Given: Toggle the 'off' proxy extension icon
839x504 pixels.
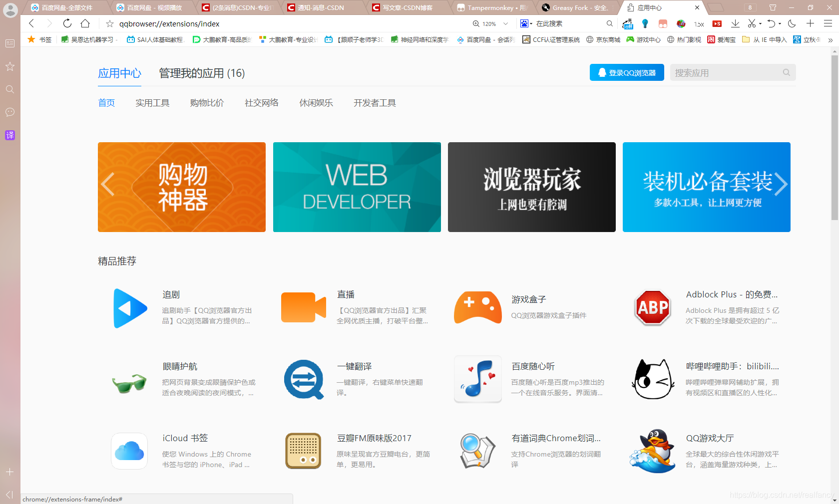Looking at the screenshot, I should click(628, 23).
